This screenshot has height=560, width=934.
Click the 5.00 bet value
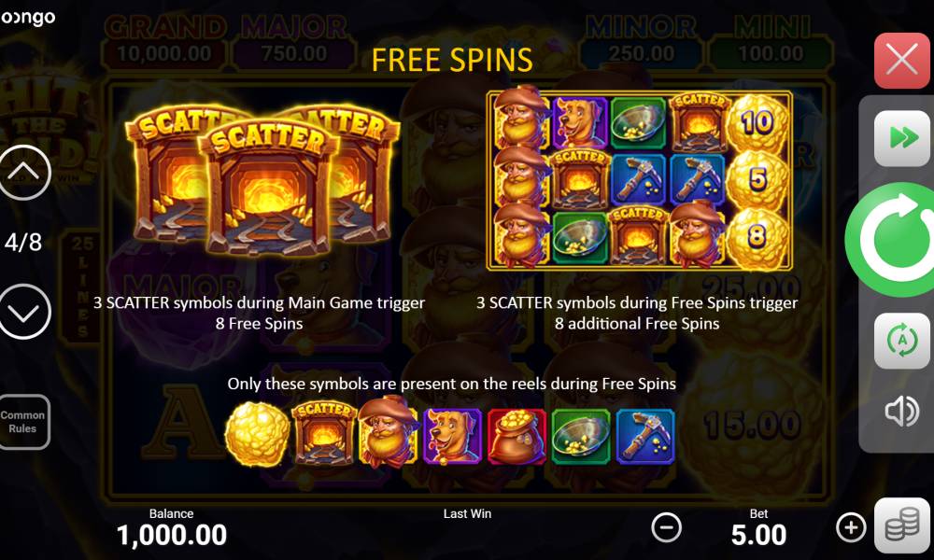point(758,535)
